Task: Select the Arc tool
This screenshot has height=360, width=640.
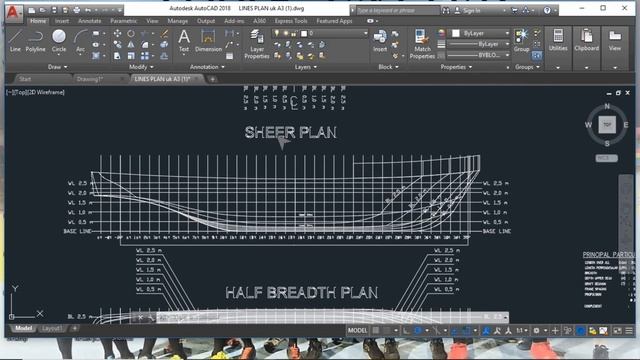Action: 80,41
